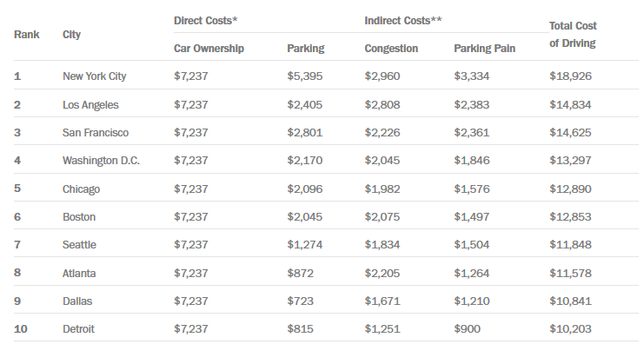The image size is (644, 364).
Task: Select Dallas's parking pain value $1,210
Action: coord(472,301)
